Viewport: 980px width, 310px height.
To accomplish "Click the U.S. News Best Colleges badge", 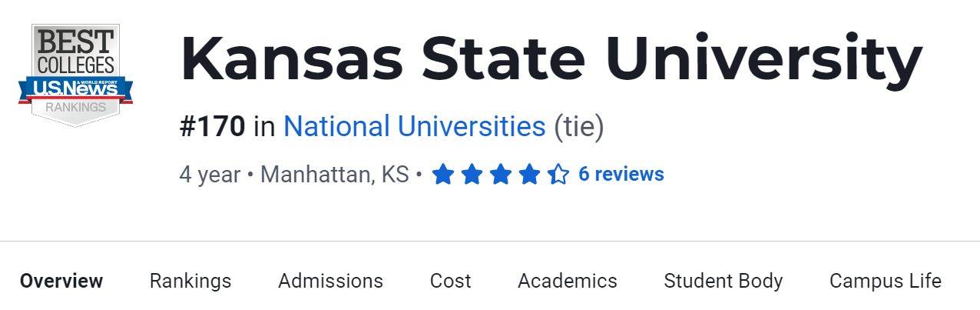I will coord(75,75).
